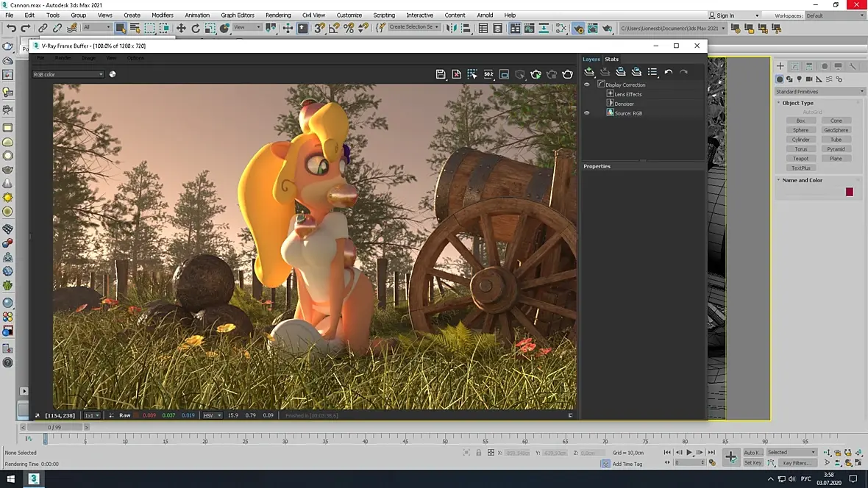Click the Select and Move tool
This screenshot has height=488, width=868.
(181, 28)
